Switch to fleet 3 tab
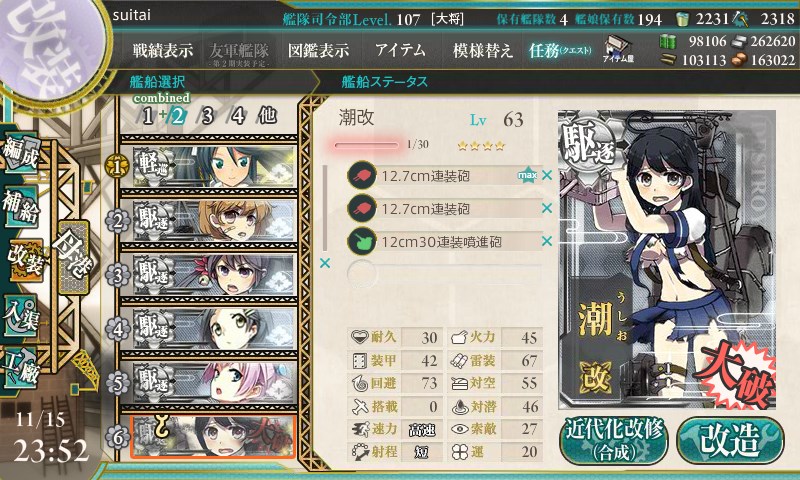The image size is (800, 480). [x=207, y=116]
